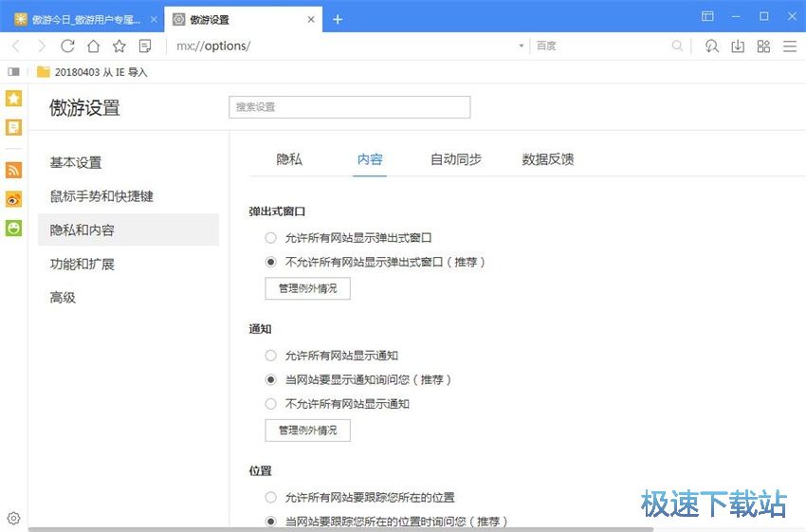Bookmark page with the star icon
Viewport: 806px width, 532px height.
(119, 46)
